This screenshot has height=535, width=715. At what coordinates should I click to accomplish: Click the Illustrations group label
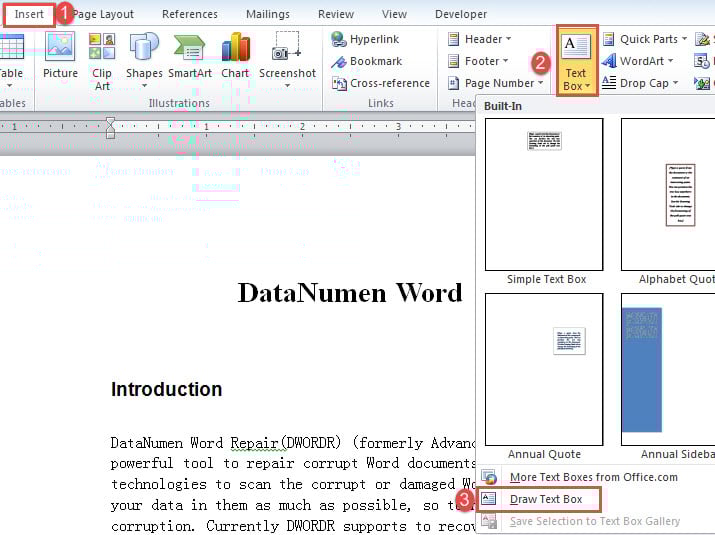click(x=179, y=103)
